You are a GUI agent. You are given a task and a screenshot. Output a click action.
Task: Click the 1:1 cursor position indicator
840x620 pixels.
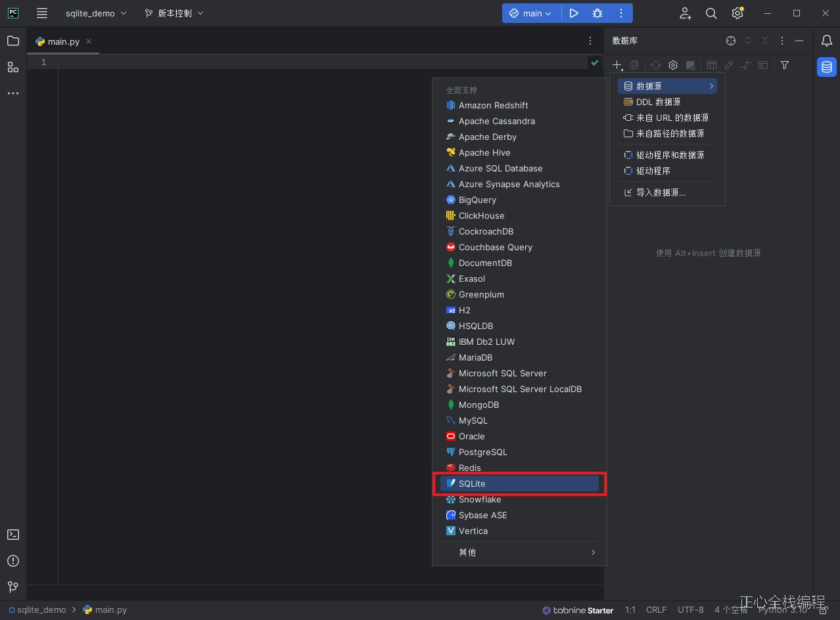630,610
